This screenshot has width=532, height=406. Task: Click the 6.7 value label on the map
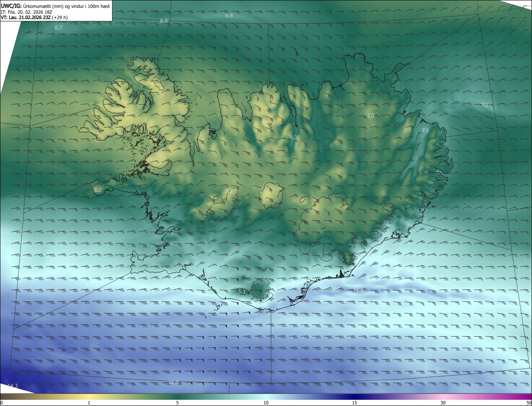[x=59, y=28]
